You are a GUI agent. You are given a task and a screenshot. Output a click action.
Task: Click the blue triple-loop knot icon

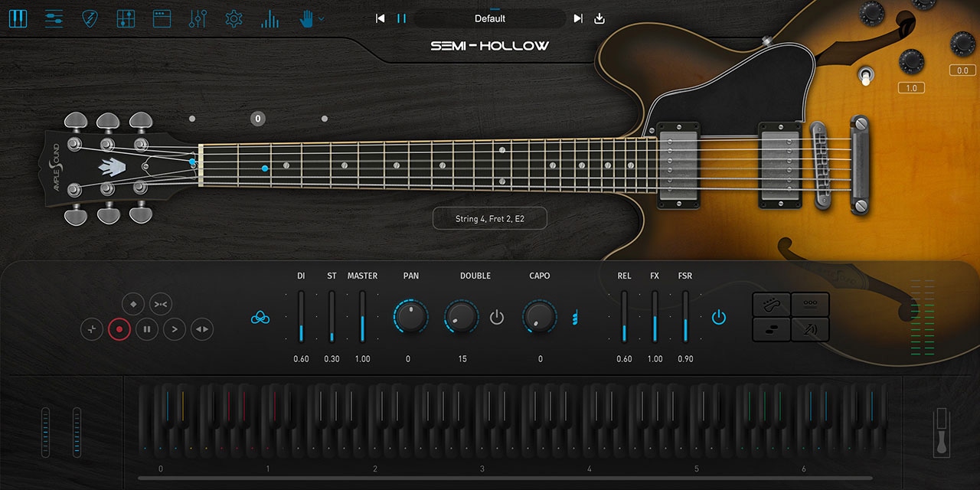260,317
